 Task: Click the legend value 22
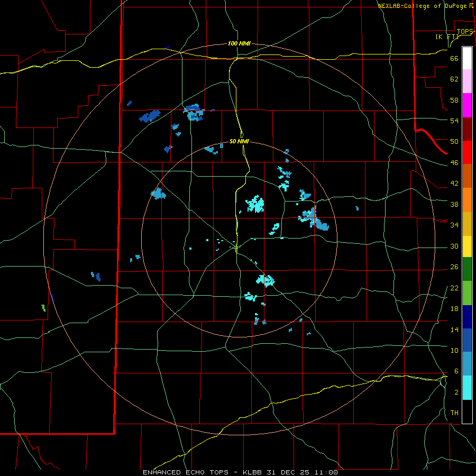pyautogui.click(x=454, y=288)
